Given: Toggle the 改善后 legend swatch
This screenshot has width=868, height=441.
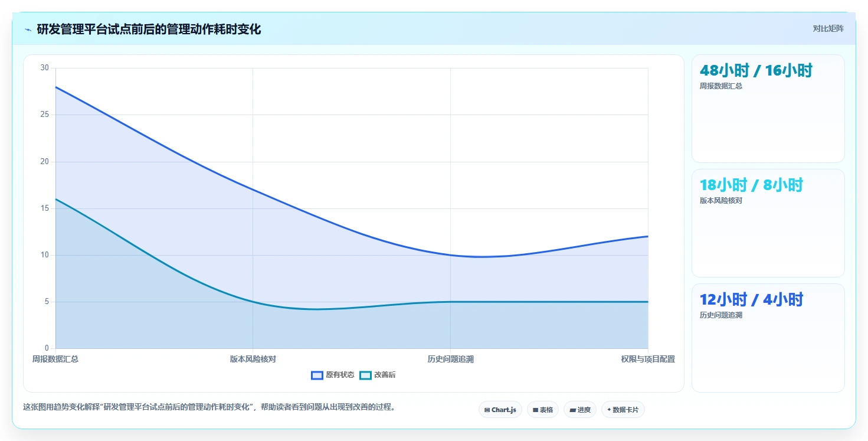Looking at the screenshot, I should tap(365, 375).
